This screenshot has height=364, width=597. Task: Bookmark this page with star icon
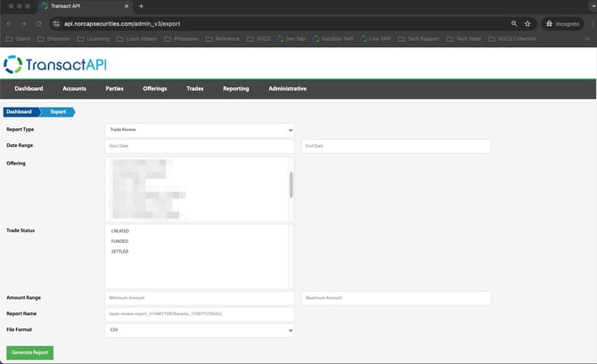[527, 23]
